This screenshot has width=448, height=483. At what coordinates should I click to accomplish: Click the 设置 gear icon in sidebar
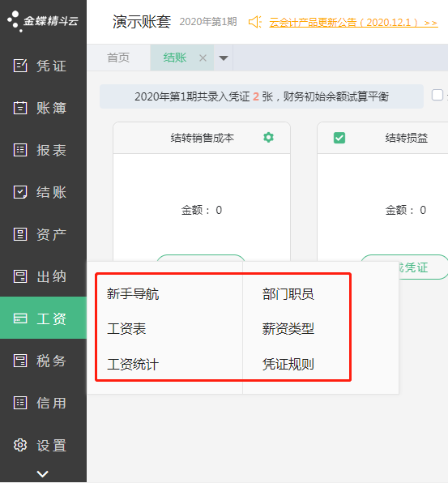click(20, 445)
